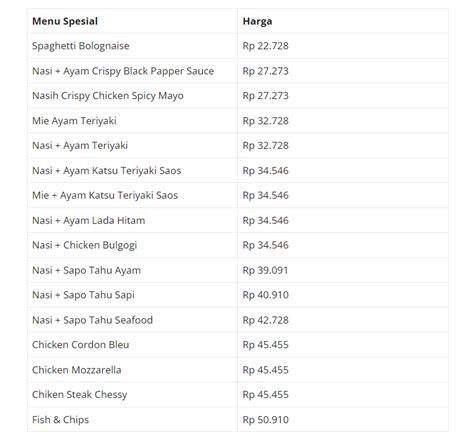Screen dimensions: 474x439
Task: Click the Menu Spesial column header
Action: [65, 21]
